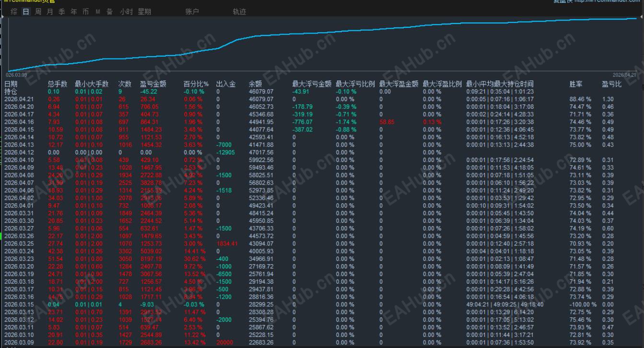Switch to the 月 monthly tab
This screenshot has width=644, height=348.
pos(50,12)
